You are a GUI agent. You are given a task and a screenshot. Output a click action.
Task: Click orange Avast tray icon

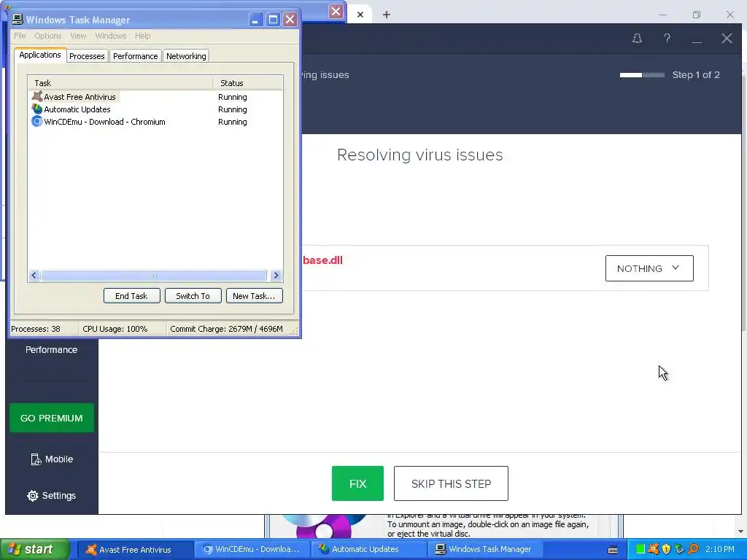click(x=654, y=550)
